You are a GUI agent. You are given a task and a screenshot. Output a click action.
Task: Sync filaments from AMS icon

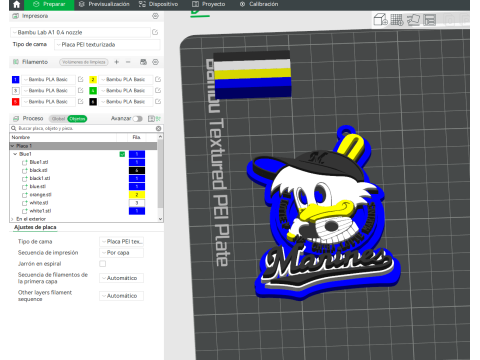[x=143, y=62]
